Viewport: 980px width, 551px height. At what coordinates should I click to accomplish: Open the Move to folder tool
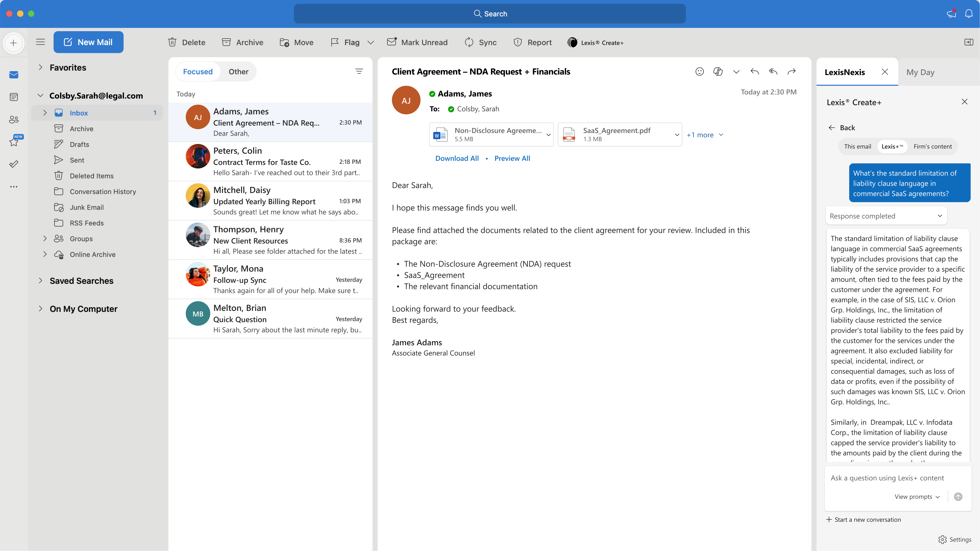pos(296,42)
